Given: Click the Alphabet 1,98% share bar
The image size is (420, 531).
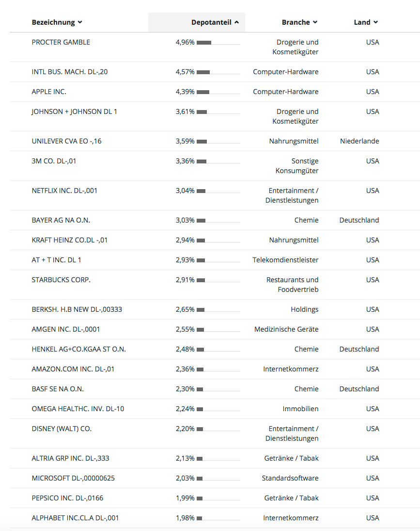Looking at the screenshot, I should point(218,518).
